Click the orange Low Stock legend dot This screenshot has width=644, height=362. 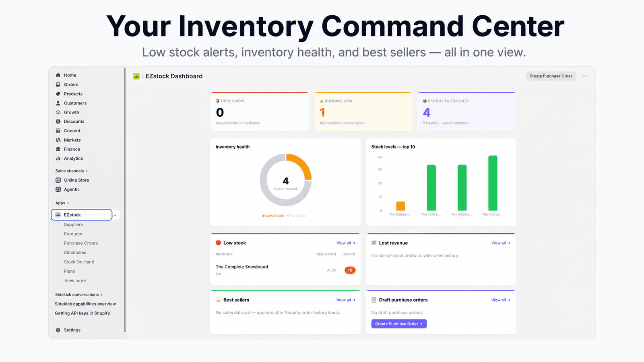[264, 216]
